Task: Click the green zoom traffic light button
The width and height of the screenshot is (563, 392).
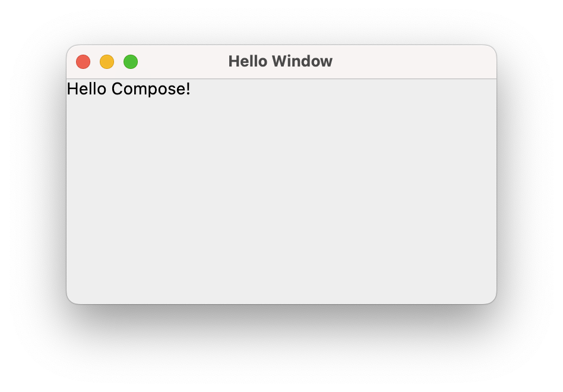Action: [130, 61]
